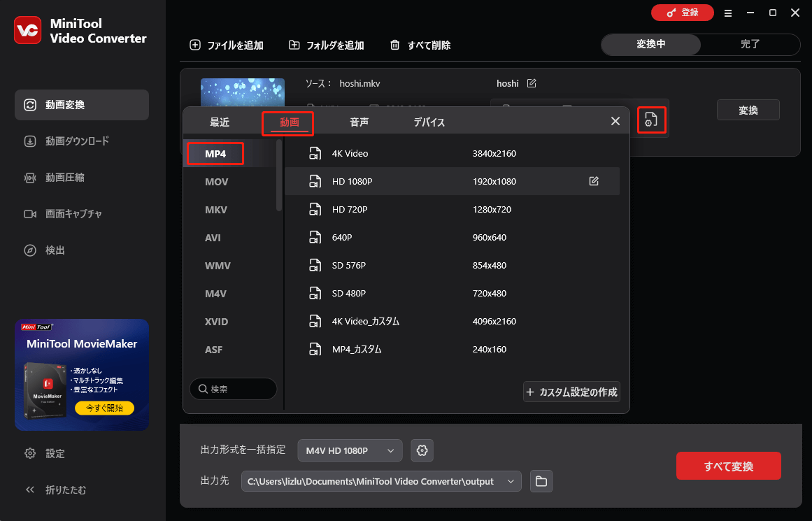Image resolution: width=812 pixels, height=521 pixels.
Task: Switch to the 音声 tab
Action: (359, 122)
